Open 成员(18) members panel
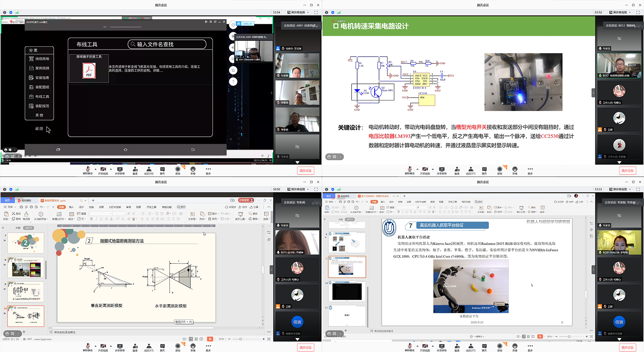The image size is (644, 352). pyautogui.click(x=149, y=171)
